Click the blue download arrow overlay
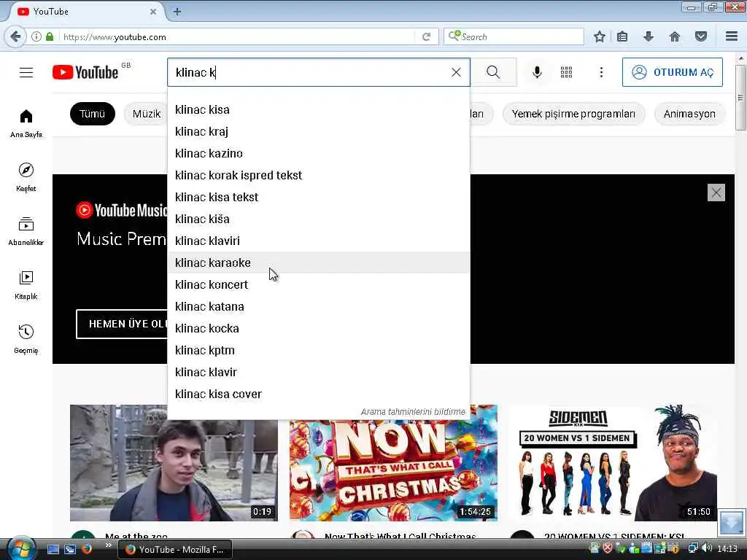This screenshot has height=560, width=747. click(x=731, y=523)
